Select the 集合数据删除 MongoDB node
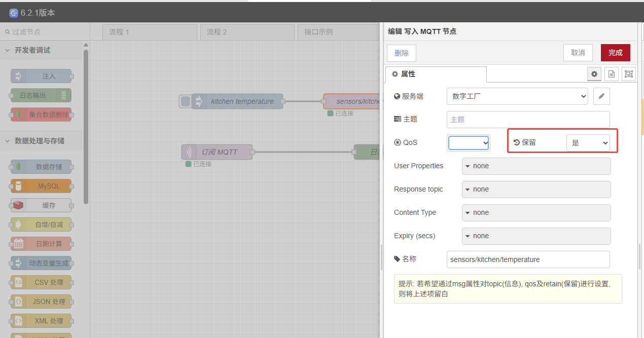 [41, 114]
